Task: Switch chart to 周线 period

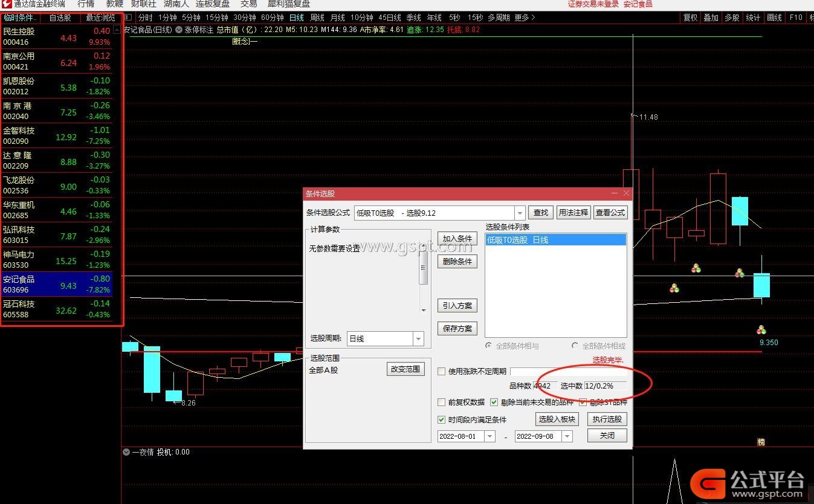Action: (317, 18)
